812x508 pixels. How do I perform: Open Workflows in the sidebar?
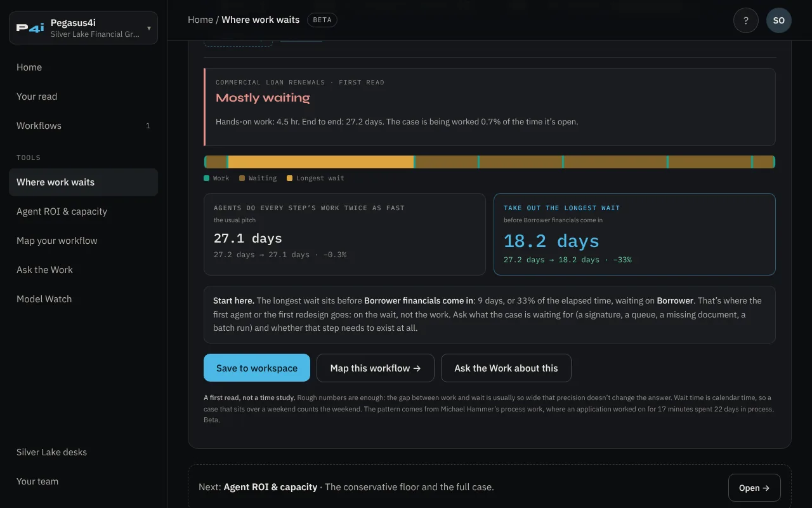[83, 126]
